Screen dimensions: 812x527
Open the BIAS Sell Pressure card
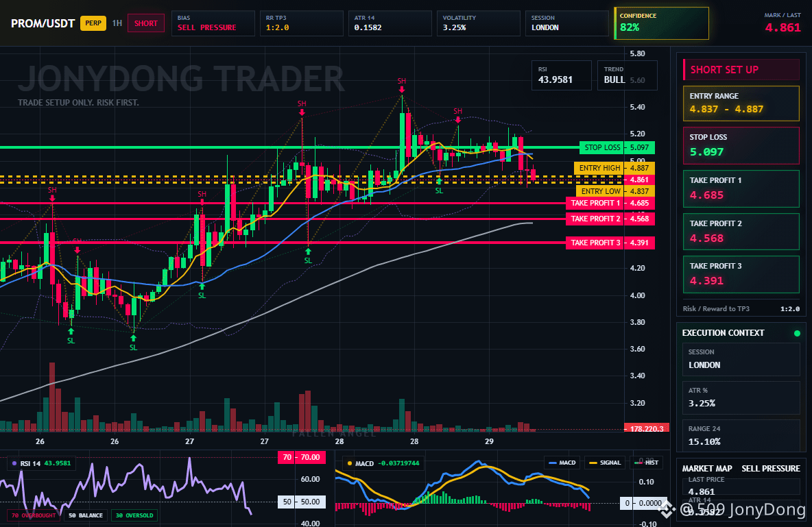click(x=213, y=23)
